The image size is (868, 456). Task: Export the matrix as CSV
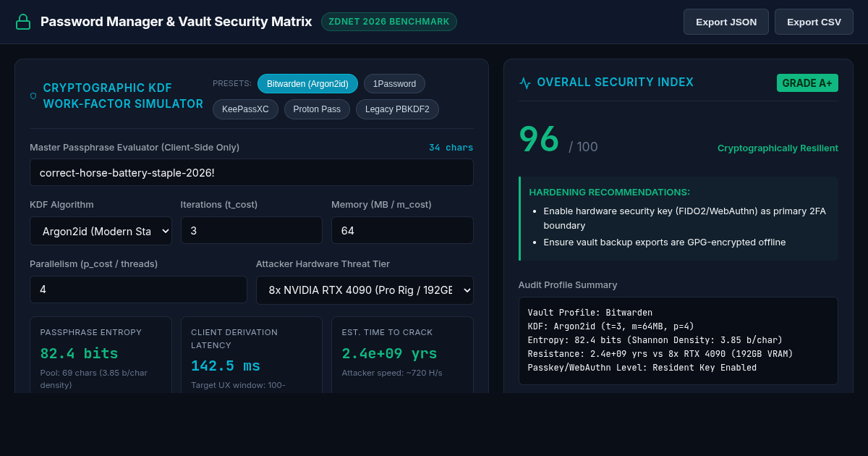point(814,22)
